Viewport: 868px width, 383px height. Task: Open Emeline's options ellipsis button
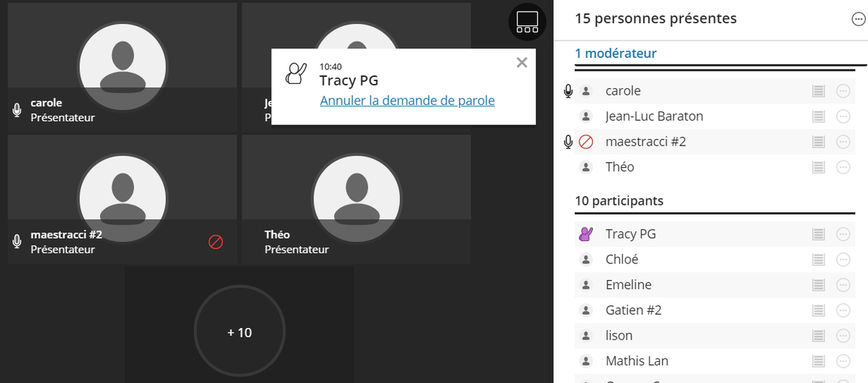[x=843, y=285]
